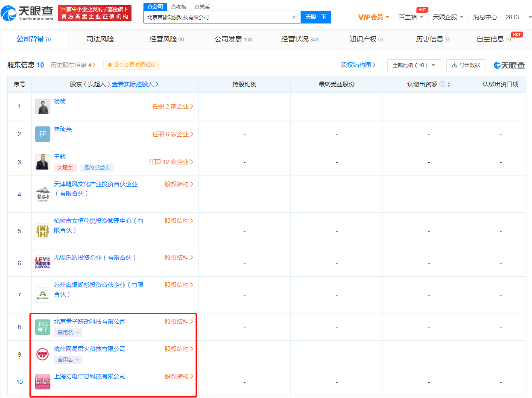
Task: Open the 樟树市文恒佳悦 company logo
Action: [43, 231]
